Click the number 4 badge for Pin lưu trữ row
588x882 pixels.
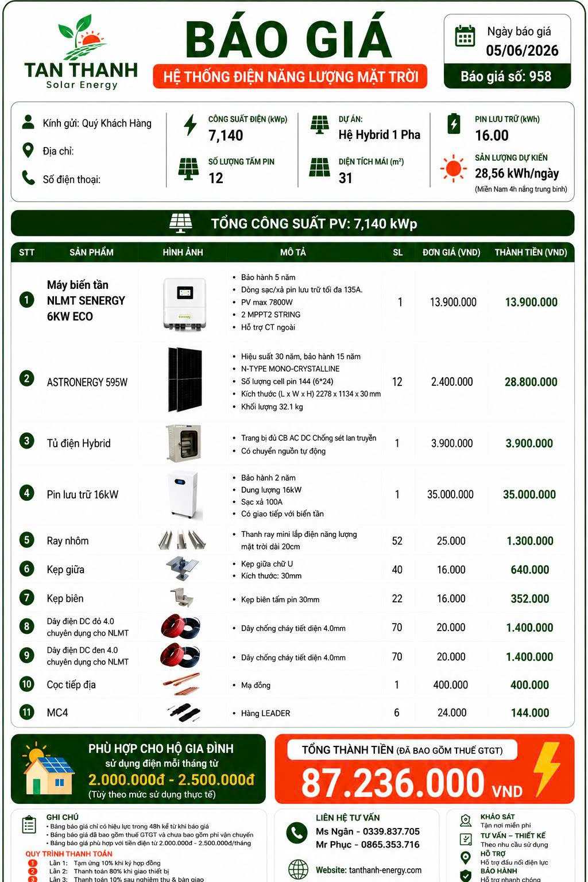[26, 493]
